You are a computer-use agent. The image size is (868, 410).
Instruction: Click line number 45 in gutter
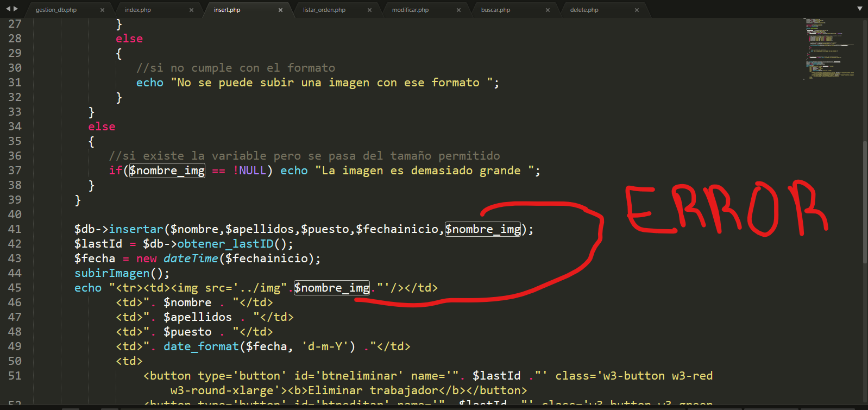pos(15,288)
